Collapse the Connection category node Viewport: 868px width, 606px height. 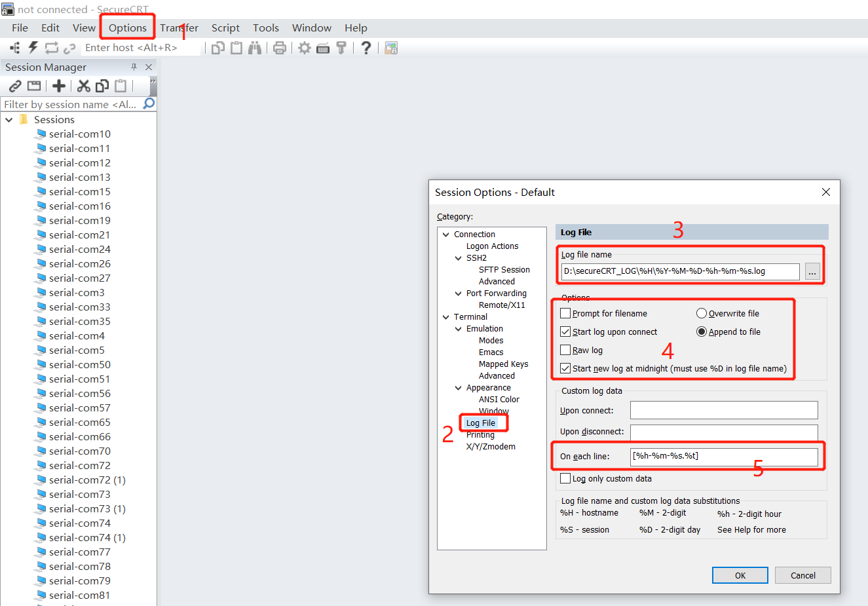pos(446,235)
